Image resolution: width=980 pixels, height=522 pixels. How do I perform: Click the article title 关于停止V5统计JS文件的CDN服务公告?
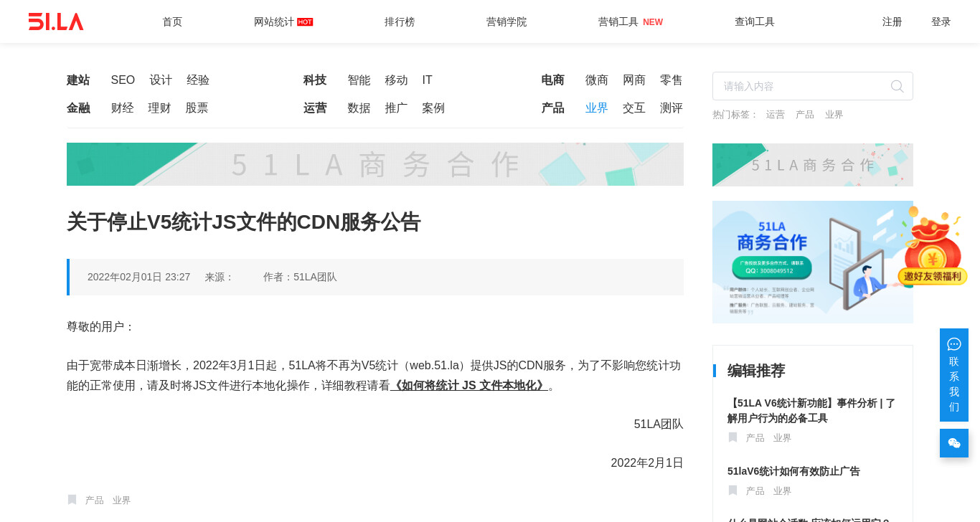244,222
